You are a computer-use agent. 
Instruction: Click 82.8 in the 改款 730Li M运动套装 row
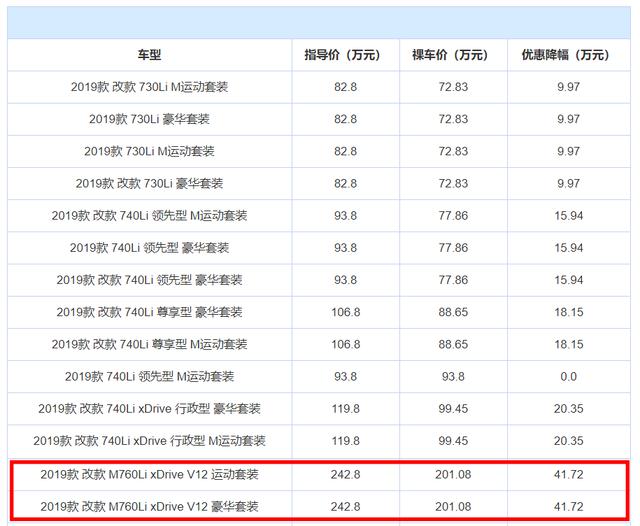click(345, 87)
